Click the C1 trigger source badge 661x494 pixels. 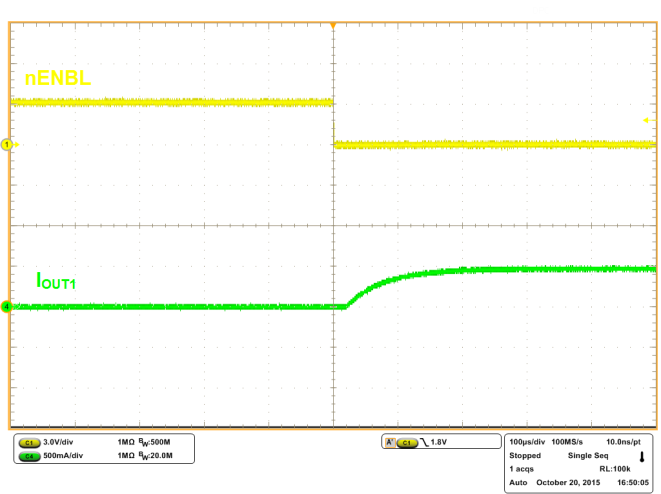[x=406, y=441]
